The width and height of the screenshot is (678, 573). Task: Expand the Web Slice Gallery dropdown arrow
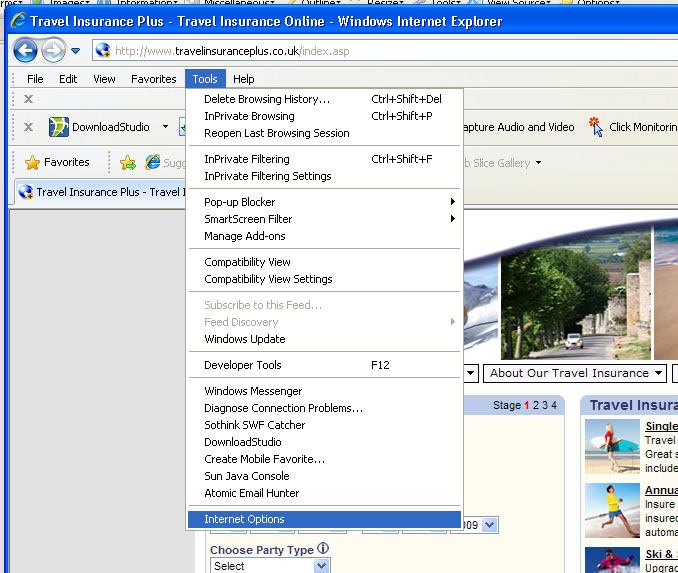pyautogui.click(x=538, y=163)
